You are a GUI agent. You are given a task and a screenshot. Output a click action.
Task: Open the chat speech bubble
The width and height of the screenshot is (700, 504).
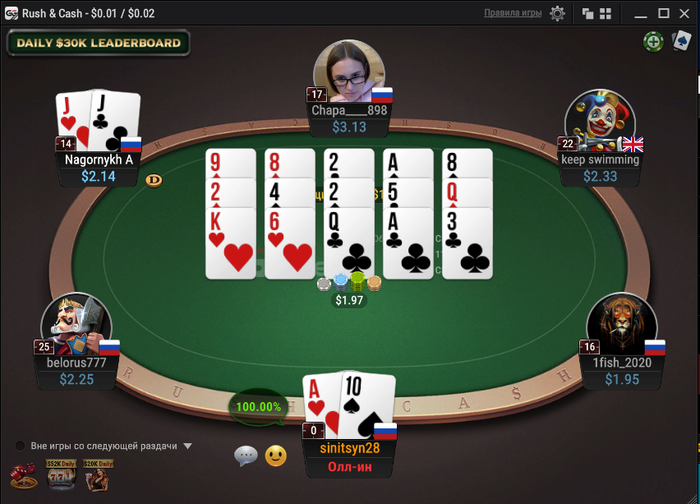pyautogui.click(x=246, y=456)
